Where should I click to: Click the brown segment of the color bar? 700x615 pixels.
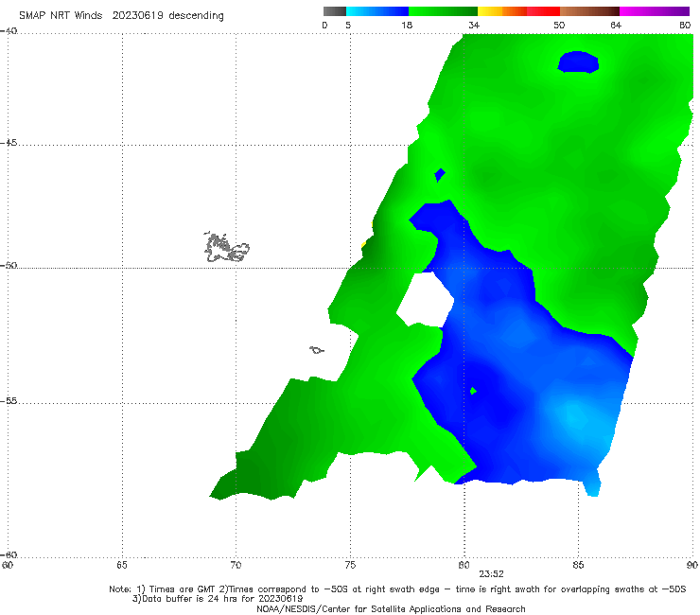589,11
